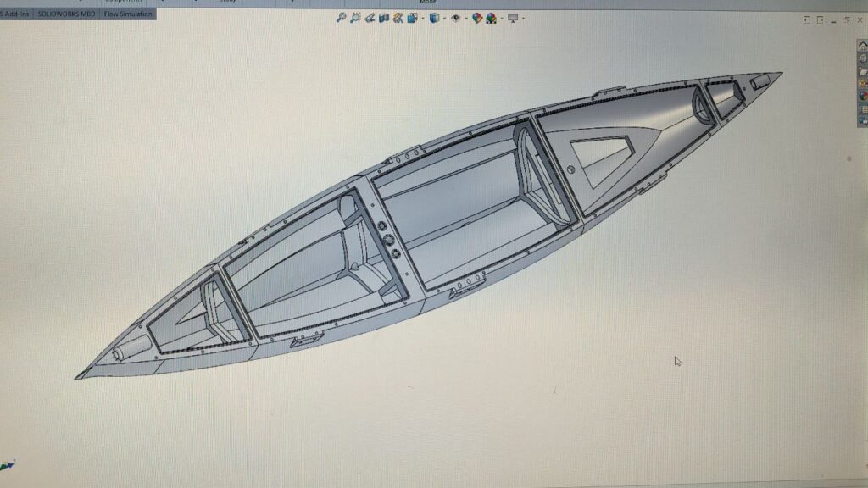Open the Dynamic Annotation Views tool
This screenshot has height=488, width=868.
pyautogui.click(x=398, y=19)
